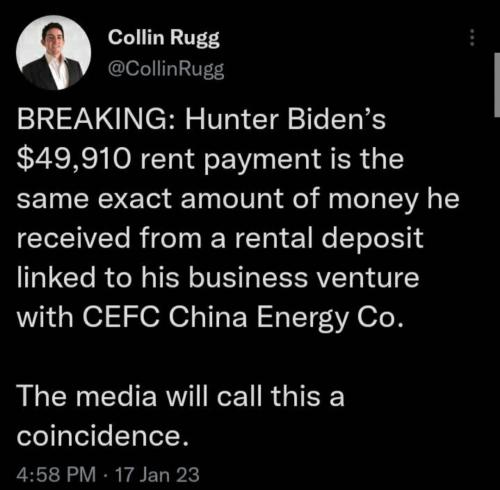Click the word BREAKING in the tweet
500x490 pixels.
[94, 119]
